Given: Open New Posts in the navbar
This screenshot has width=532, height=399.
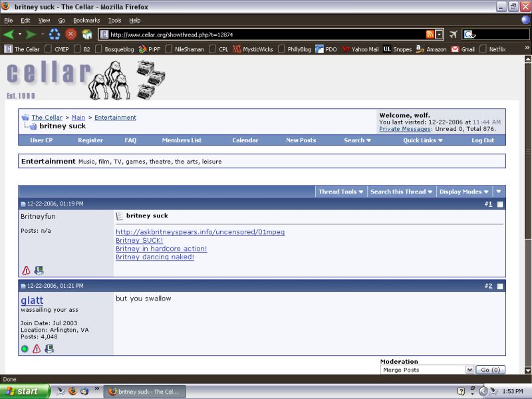Looking at the screenshot, I should (x=301, y=140).
